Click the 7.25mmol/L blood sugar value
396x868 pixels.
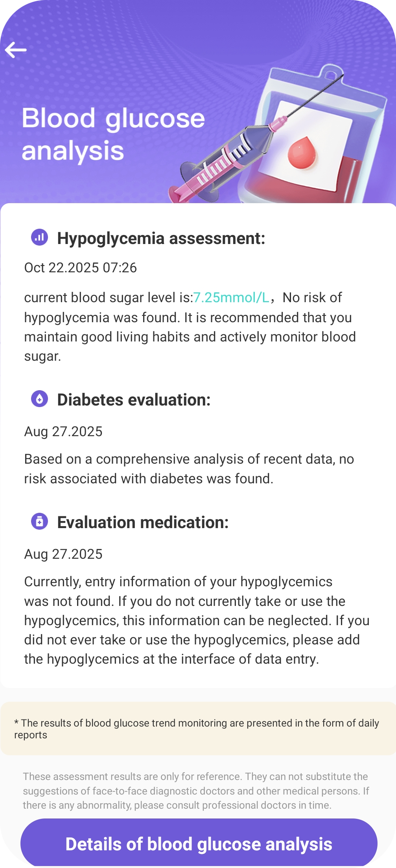pyautogui.click(x=231, y=297)
